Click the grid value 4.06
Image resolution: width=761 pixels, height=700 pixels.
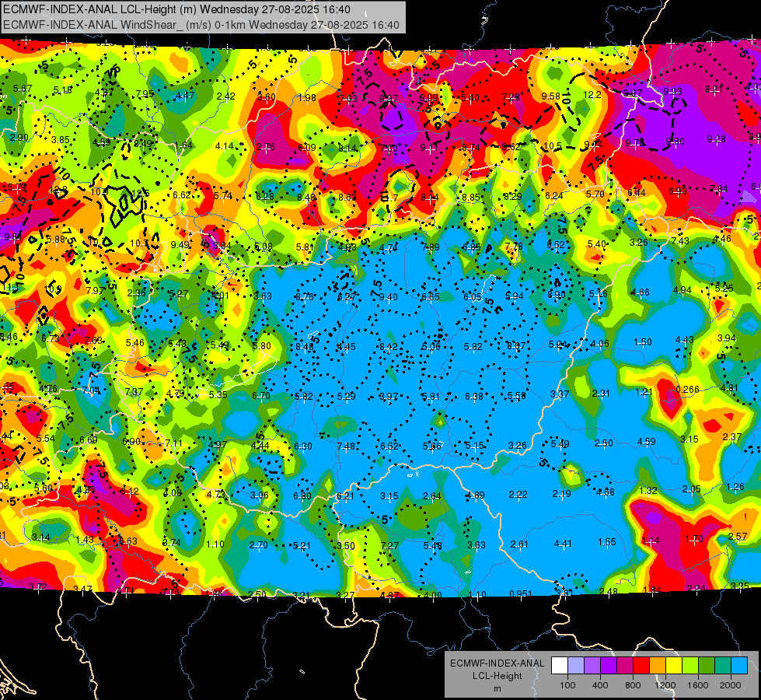(x=599, y=344)
